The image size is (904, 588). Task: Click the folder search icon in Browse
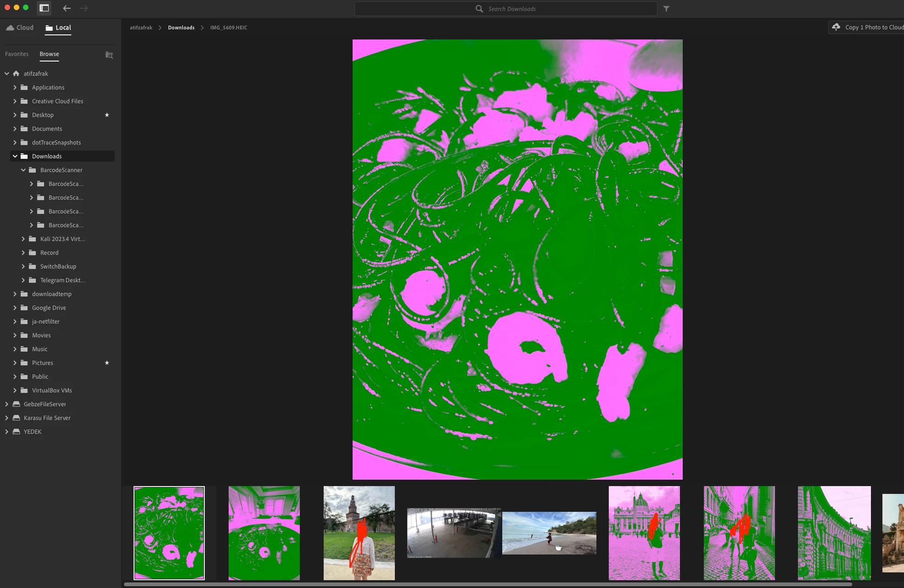pos(109,55)
